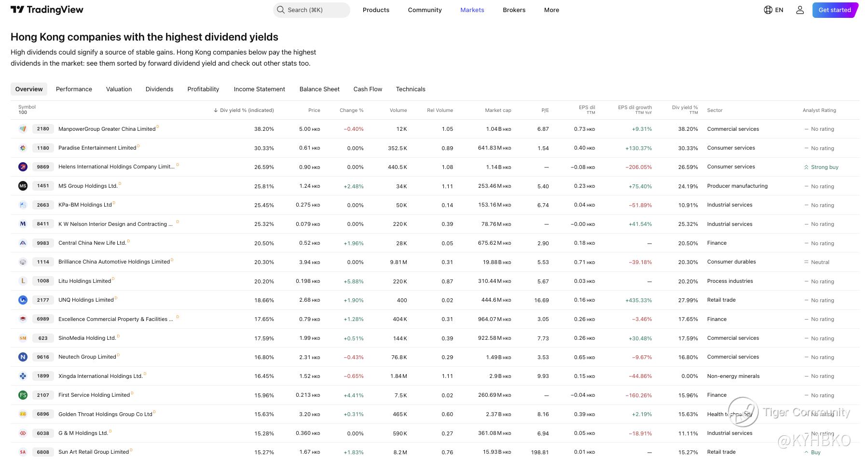This screenshot has width=868, height=460.
Task: Sort table by Market cap column header
Action: coord(498,110)
